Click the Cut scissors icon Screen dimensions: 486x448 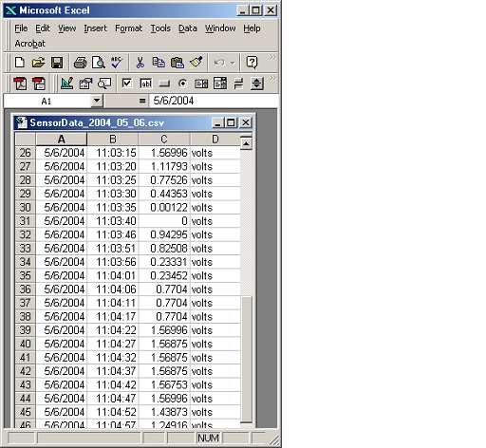click(x=140, y=63)
